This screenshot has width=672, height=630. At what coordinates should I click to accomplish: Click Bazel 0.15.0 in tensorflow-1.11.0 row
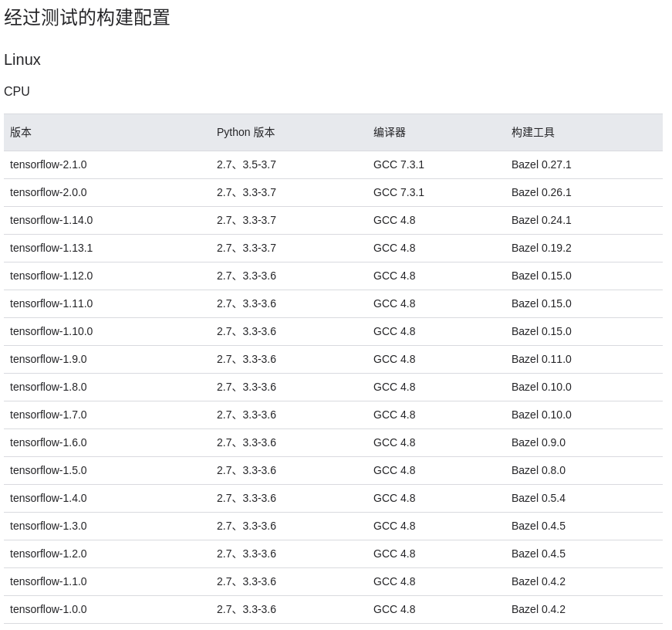coord(542,303)
